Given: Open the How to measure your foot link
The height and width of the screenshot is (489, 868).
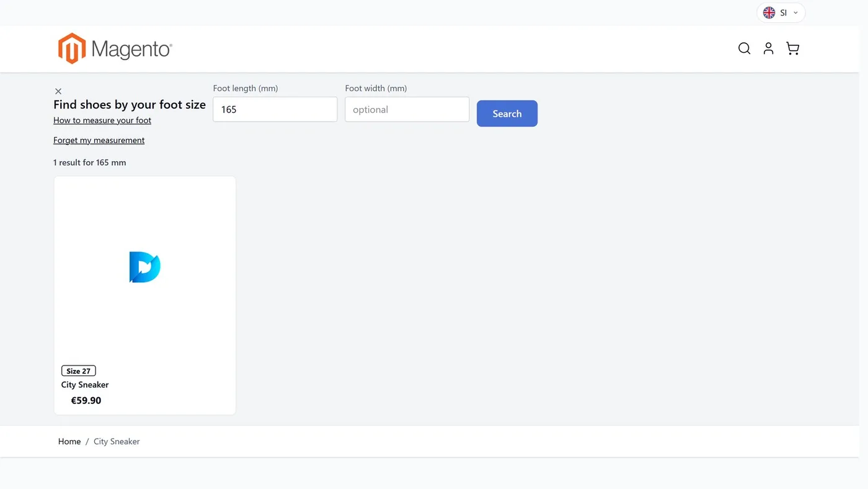Looking at the screenshot, I should pyautogui.click(x=102, y=120).
